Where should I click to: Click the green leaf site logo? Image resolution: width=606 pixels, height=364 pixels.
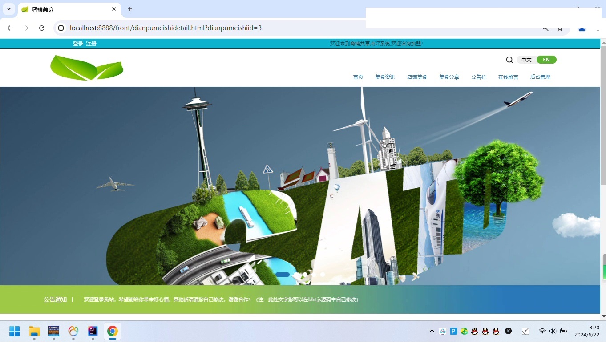[x=87, y=68]
